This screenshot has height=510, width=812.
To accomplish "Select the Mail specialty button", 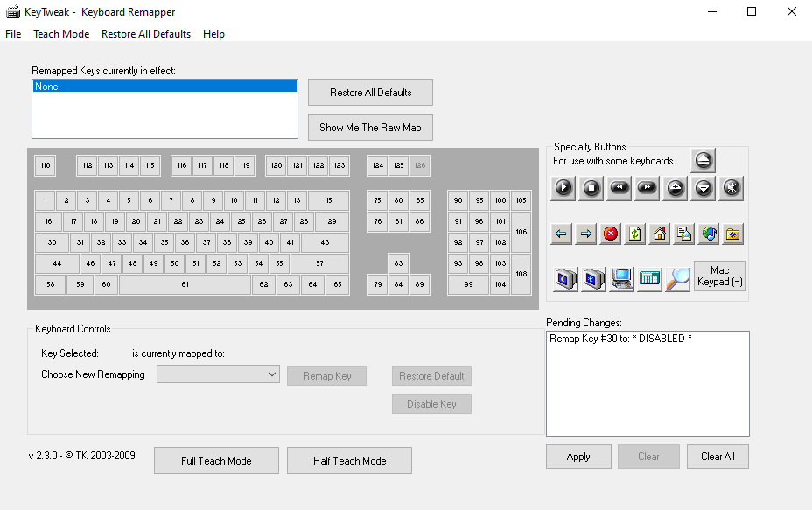I will tap(682, 234).
